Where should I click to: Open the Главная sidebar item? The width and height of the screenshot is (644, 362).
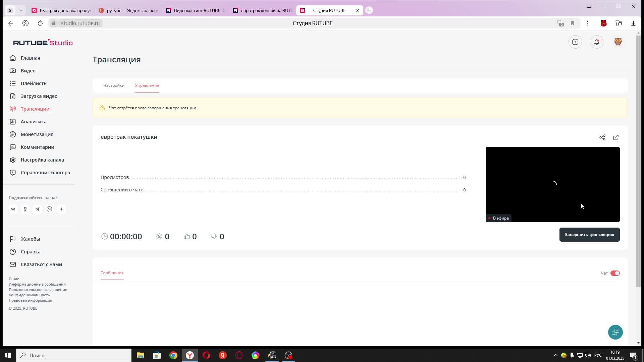click(x=30, y=58)
